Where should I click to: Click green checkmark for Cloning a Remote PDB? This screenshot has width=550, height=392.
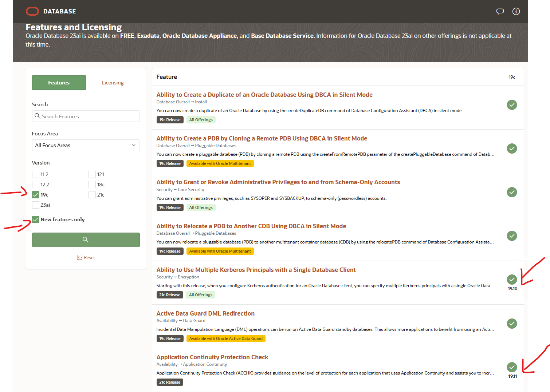[512, 149]
